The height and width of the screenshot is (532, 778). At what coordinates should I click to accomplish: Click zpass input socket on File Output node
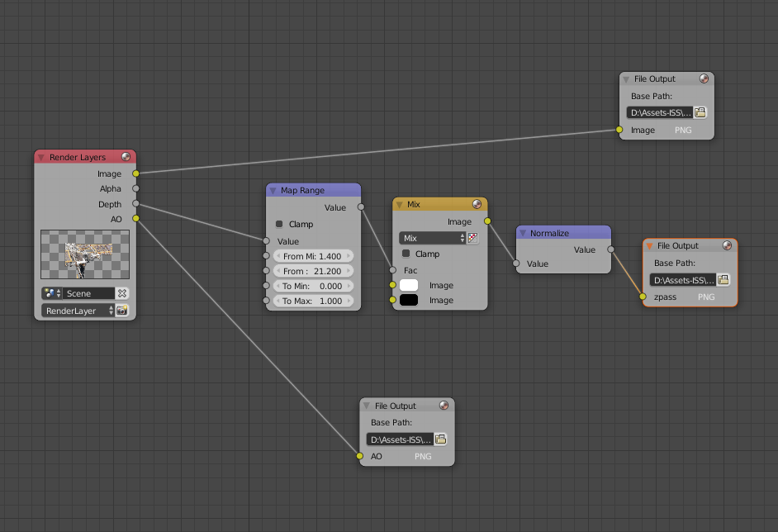643,297
